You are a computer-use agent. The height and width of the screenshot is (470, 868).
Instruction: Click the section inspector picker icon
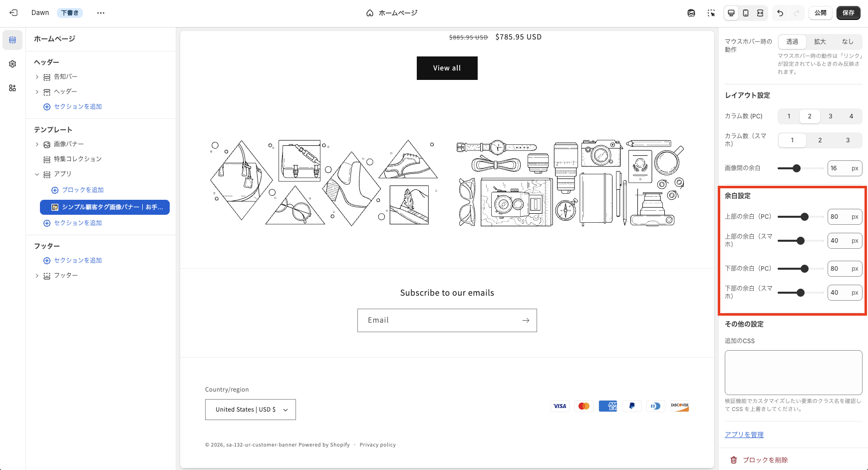[711, 13]
